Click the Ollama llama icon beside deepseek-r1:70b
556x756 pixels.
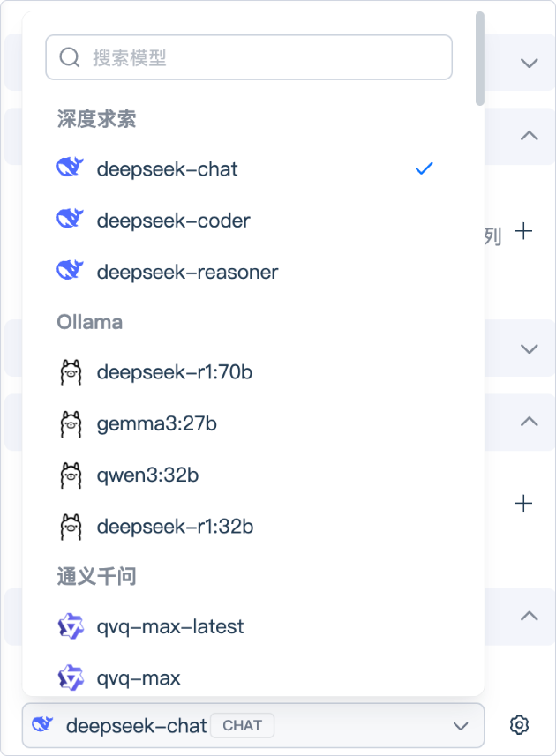[x=70, y=373]
